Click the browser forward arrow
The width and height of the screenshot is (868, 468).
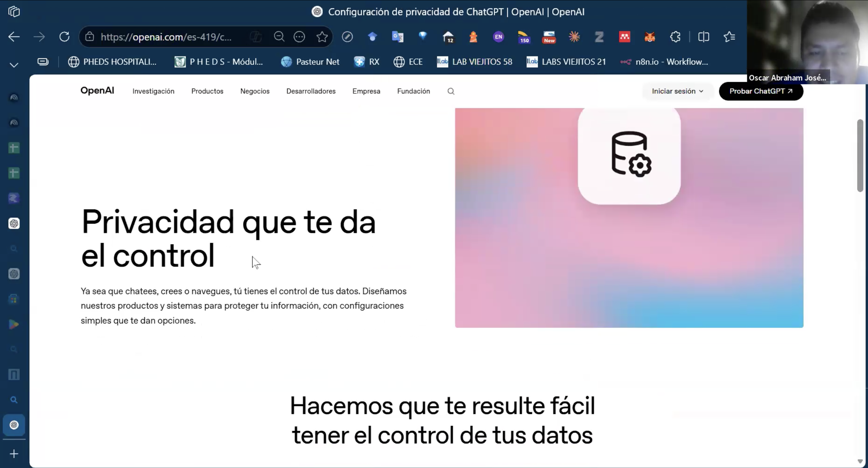[x=39, y=37]
